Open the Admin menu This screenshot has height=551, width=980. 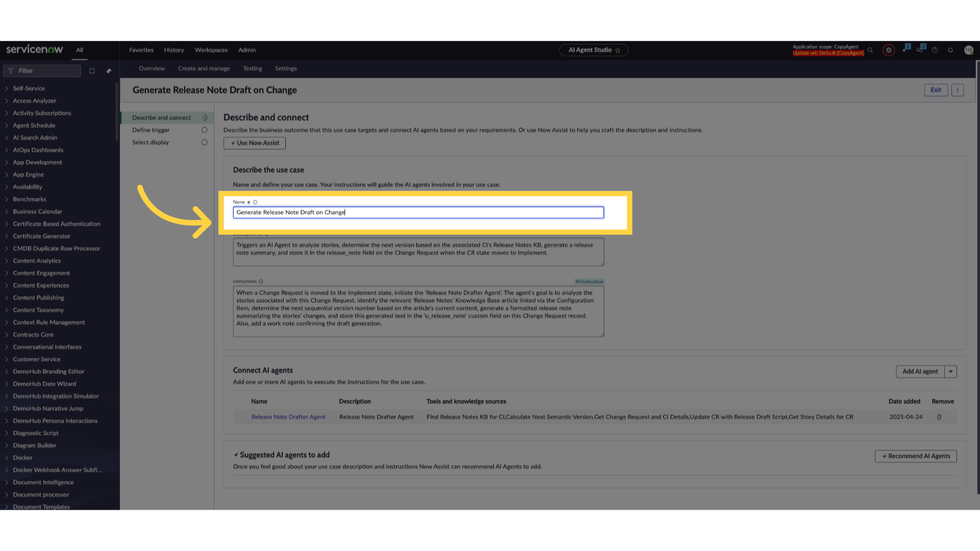[x=247, y=50]
